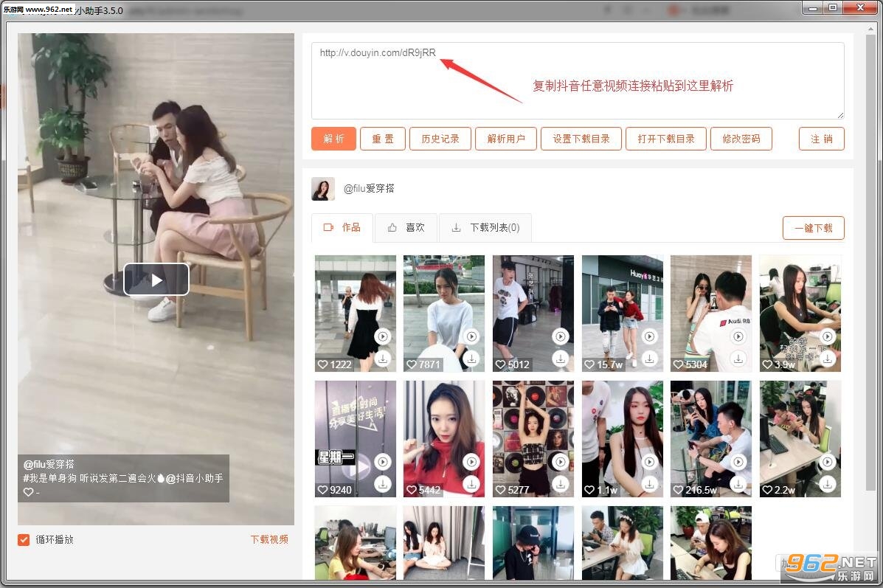Viewport: 883px width, 588px height.
Task: Click 设置下载目录 button
Action: [x=581, y=139]
